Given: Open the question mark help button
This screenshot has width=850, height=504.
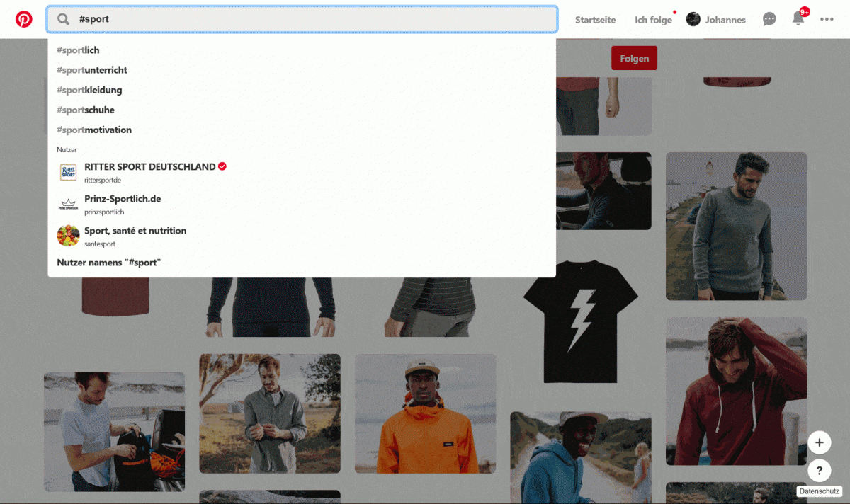Looking at the screenshot, I should [x=819, y=470].
